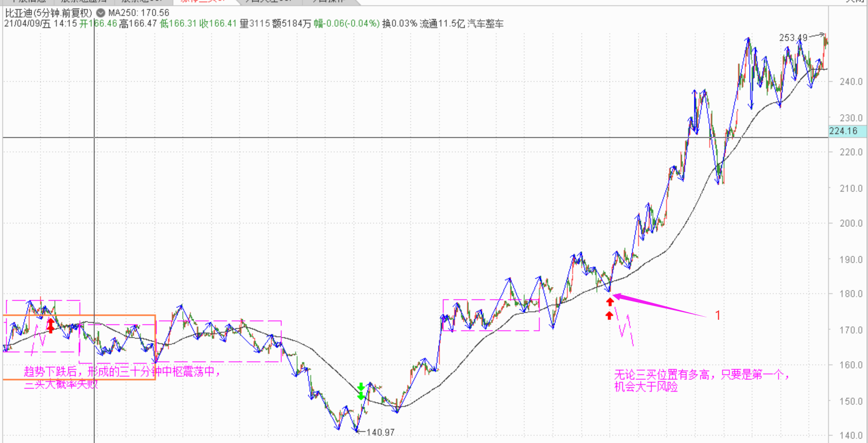Click the 流通11.5亿 value in info bar
Image resolution: width=868 pixels, height=443 pixels.
point(442,24)
